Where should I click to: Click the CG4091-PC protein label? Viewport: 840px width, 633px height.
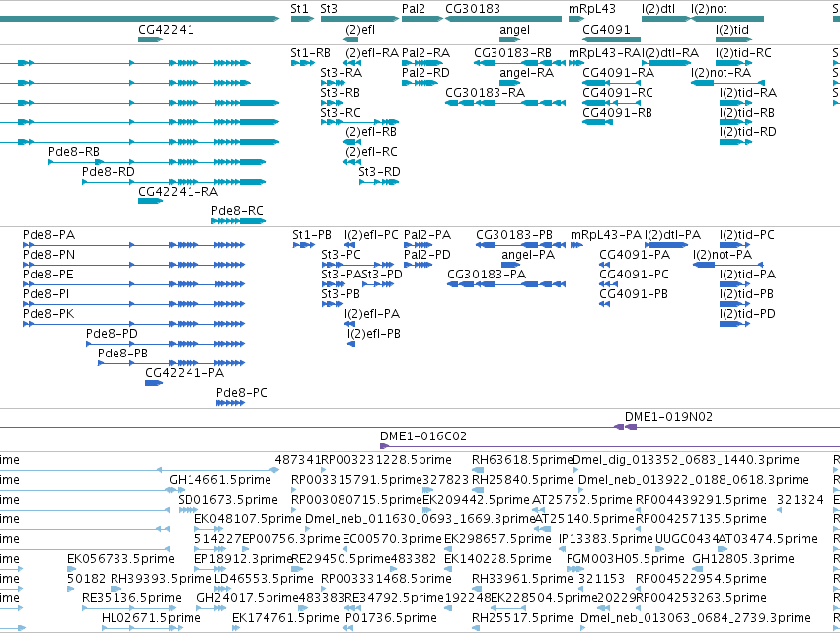point(635,275)
